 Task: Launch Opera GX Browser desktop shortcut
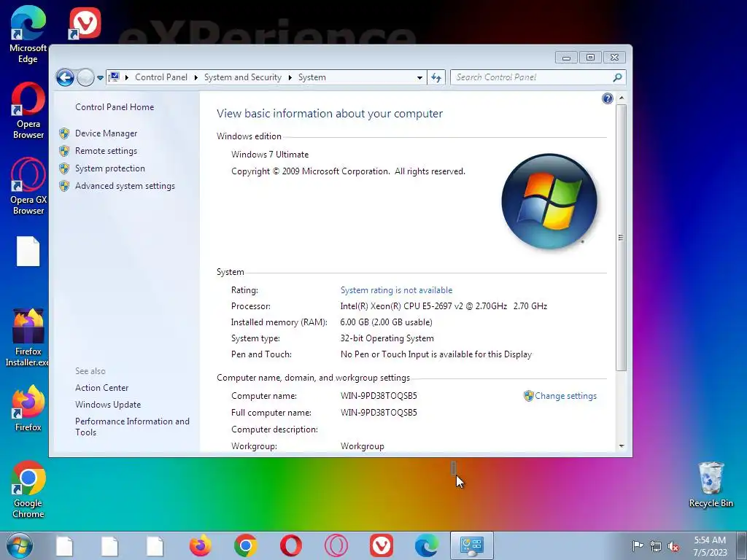coord(28,186)
